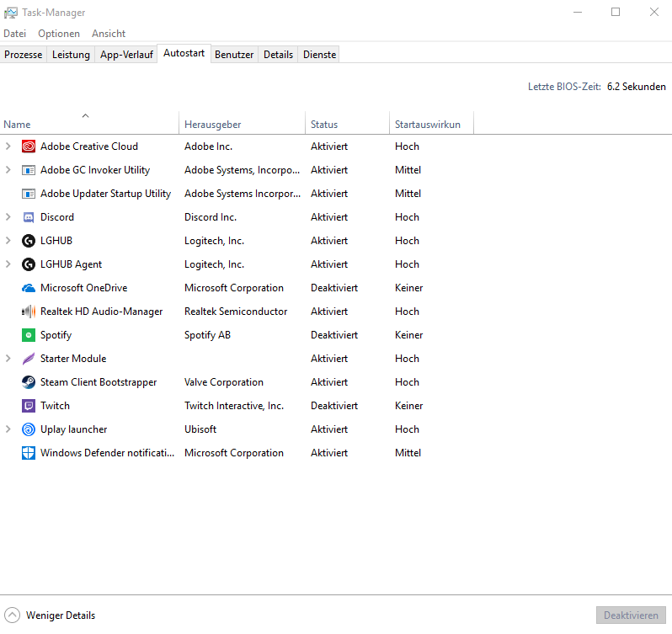Switch to the Prozesse tab
The image size is (672, 634).
(23, 55)
